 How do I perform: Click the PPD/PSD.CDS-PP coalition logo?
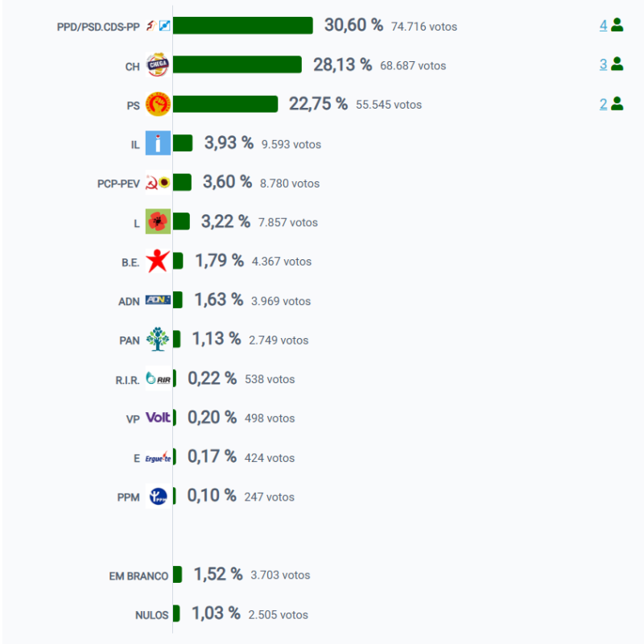pyautogui.click(x=158, y=27)
